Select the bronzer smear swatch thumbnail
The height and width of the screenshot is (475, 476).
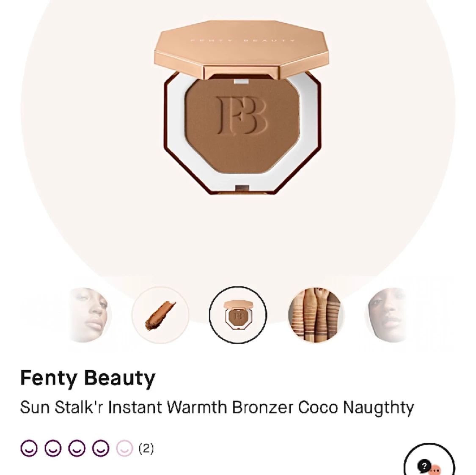[x=160, y=315]
